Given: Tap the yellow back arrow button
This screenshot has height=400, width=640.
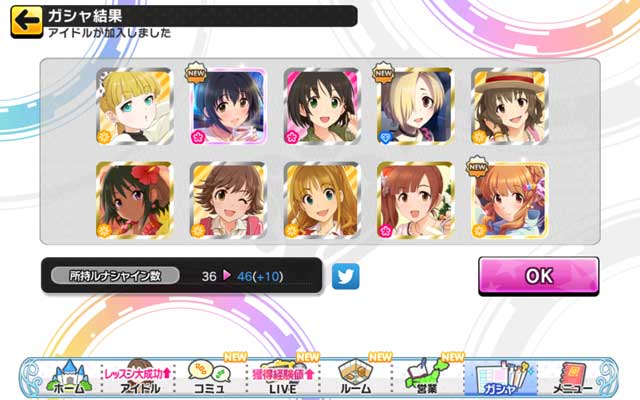Looking at the screenshot, I should coord(27,22).
